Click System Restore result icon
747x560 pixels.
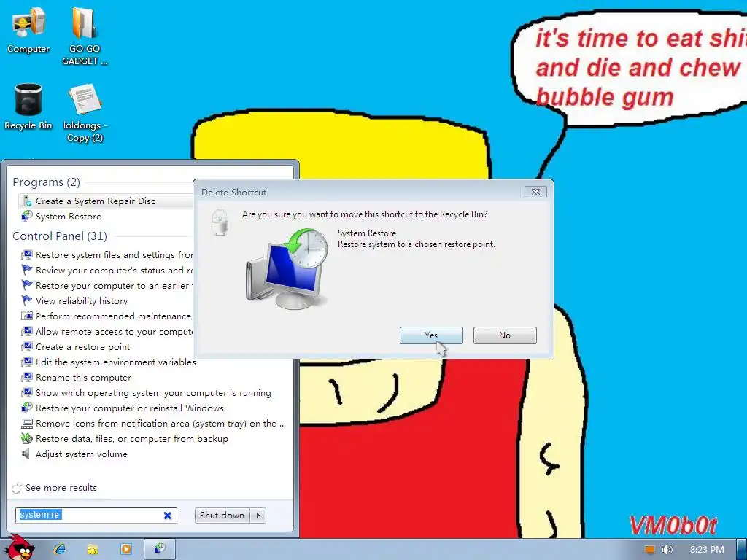point(27,216)
